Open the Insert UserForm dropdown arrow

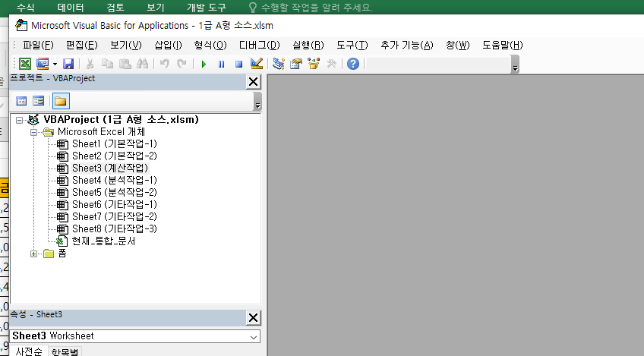point(55,64)
